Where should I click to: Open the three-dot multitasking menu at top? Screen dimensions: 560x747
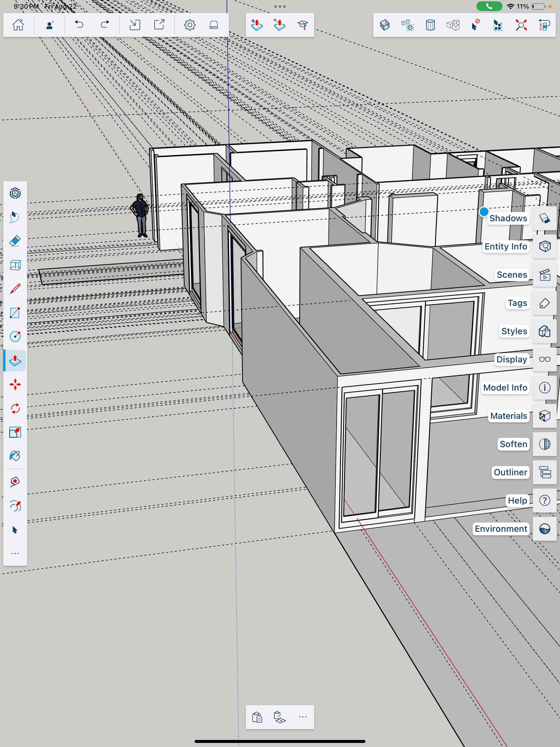click(x=280, y=6)
